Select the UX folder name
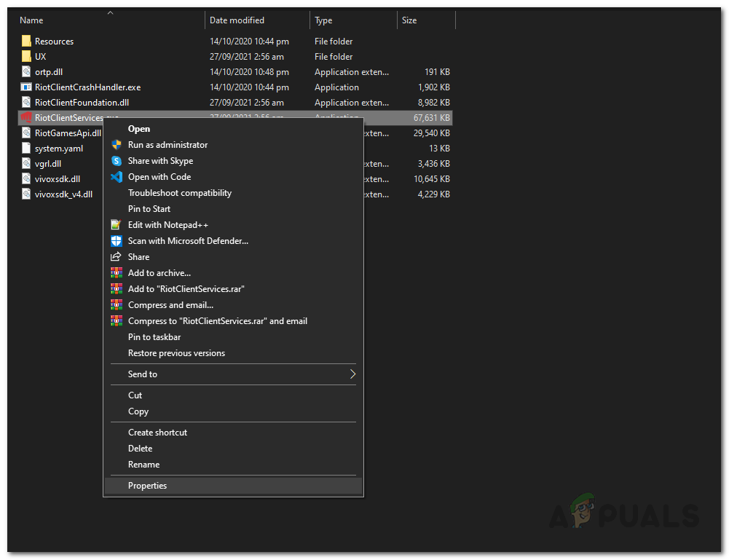This screenshot has height=560, width=729. pyautogui.click(x=41, y=57)
